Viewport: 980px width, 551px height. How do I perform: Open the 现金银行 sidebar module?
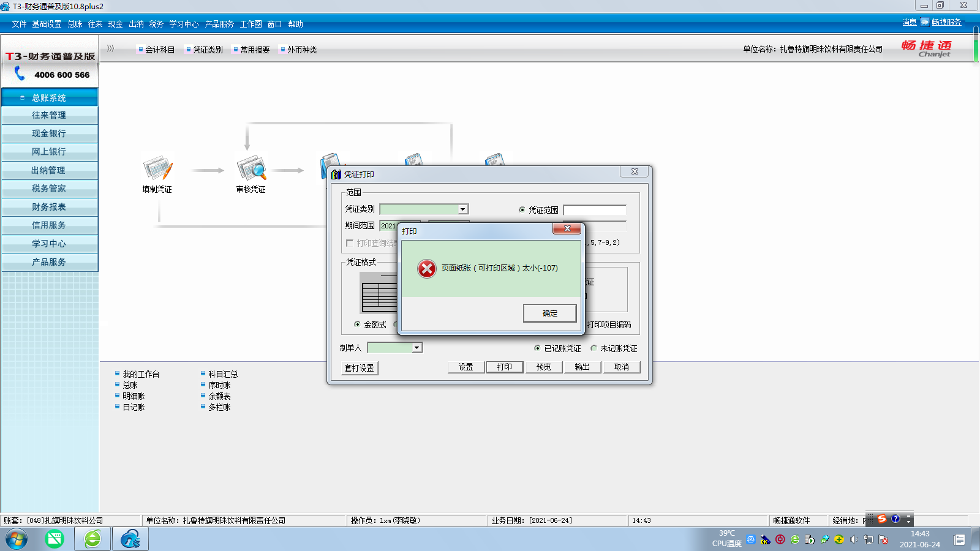click(50, 133)
